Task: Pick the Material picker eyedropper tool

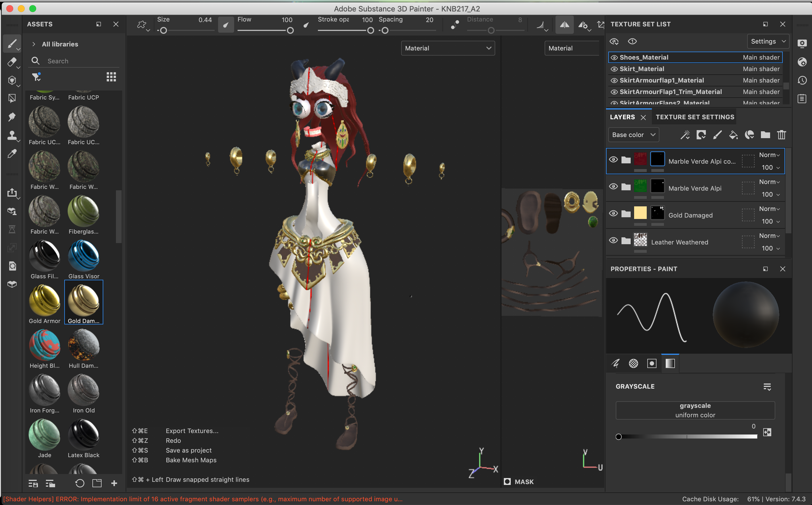Action: tap(12, 154)
